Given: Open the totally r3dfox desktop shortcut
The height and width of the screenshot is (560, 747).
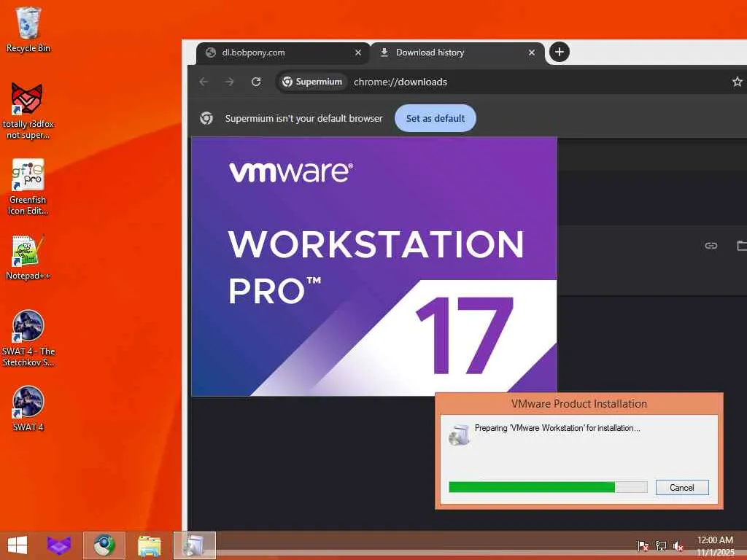Looking at the screenshot, I should pos(28,111).
